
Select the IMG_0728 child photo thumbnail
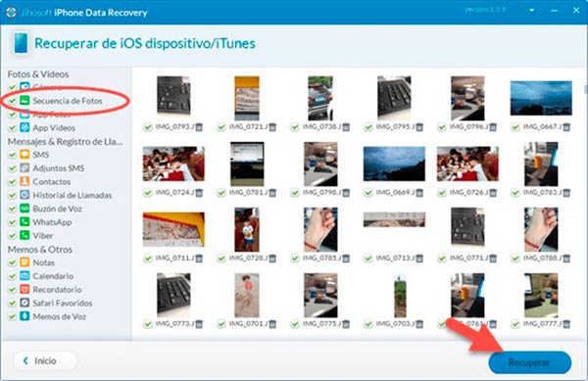tap(247, 229)
